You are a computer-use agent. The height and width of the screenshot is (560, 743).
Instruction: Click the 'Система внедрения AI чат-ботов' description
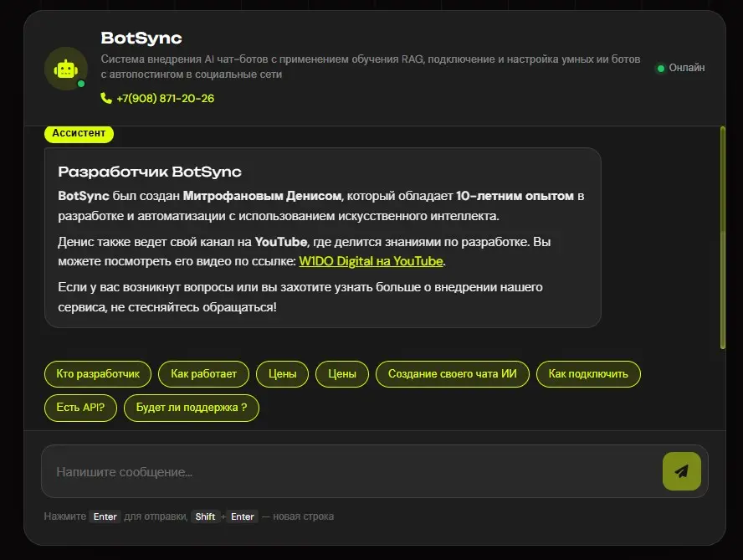(x=371, y=67)
